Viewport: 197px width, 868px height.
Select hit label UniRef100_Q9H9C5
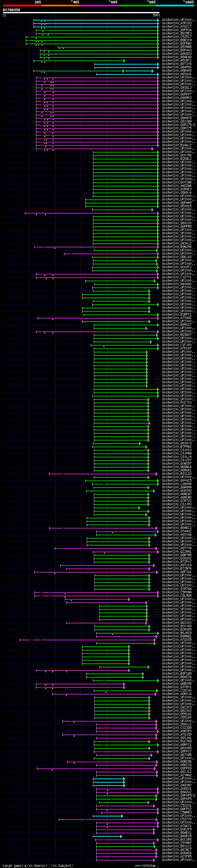[x=177, y=118]
